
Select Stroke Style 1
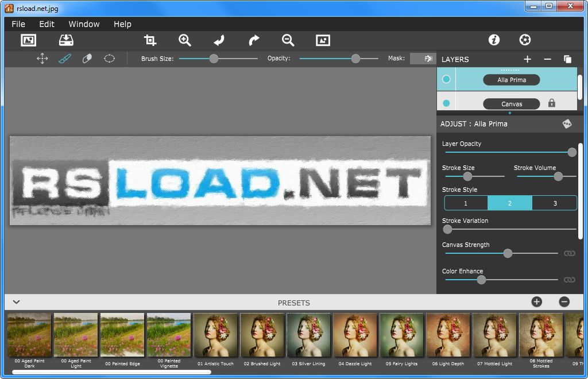coord(466,203)
